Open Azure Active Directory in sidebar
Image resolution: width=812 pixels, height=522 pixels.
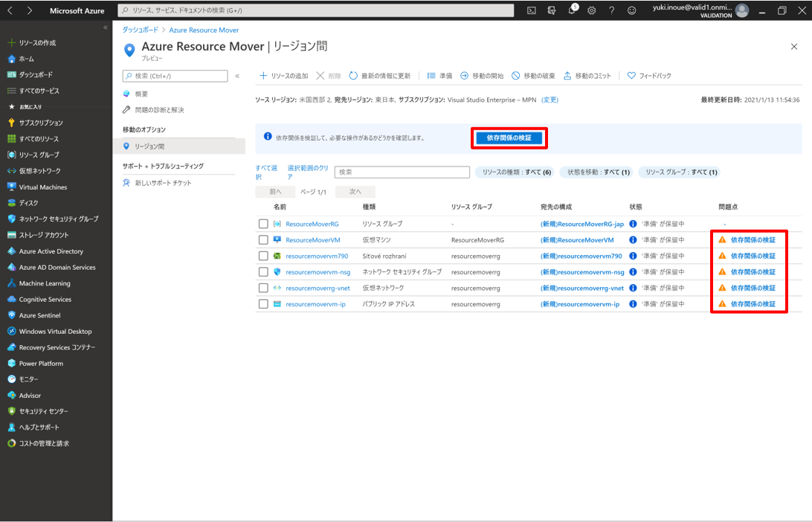click(45, 251)
